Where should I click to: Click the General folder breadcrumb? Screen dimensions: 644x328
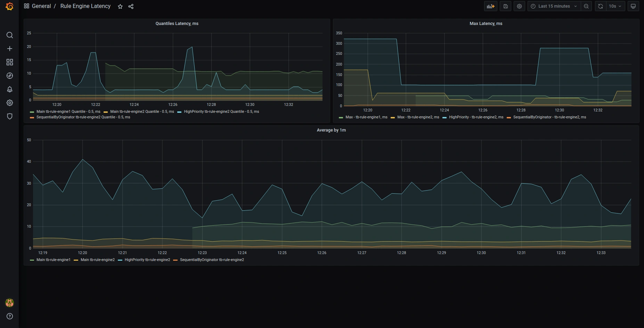coord(41,6)
